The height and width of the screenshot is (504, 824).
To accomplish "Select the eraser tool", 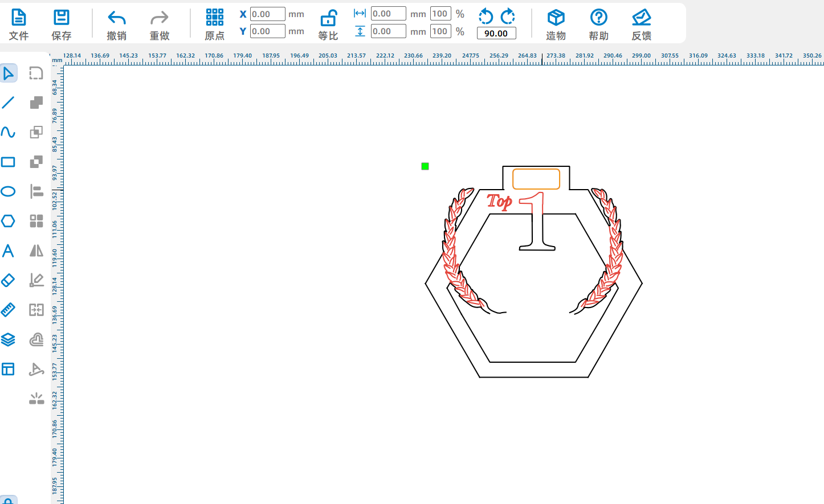I will [8, 280].
